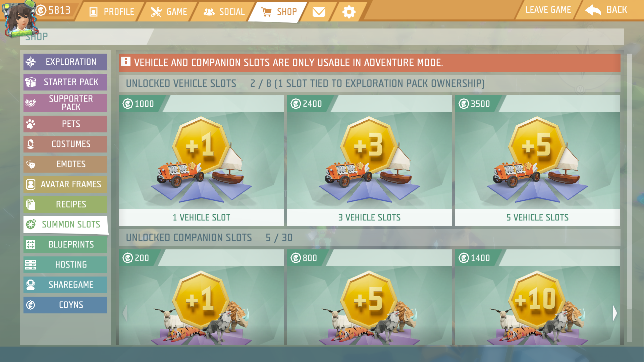This screenshot has width=644, height=362.
Task: Open the mail envelope icon
Action: [319, 12]
